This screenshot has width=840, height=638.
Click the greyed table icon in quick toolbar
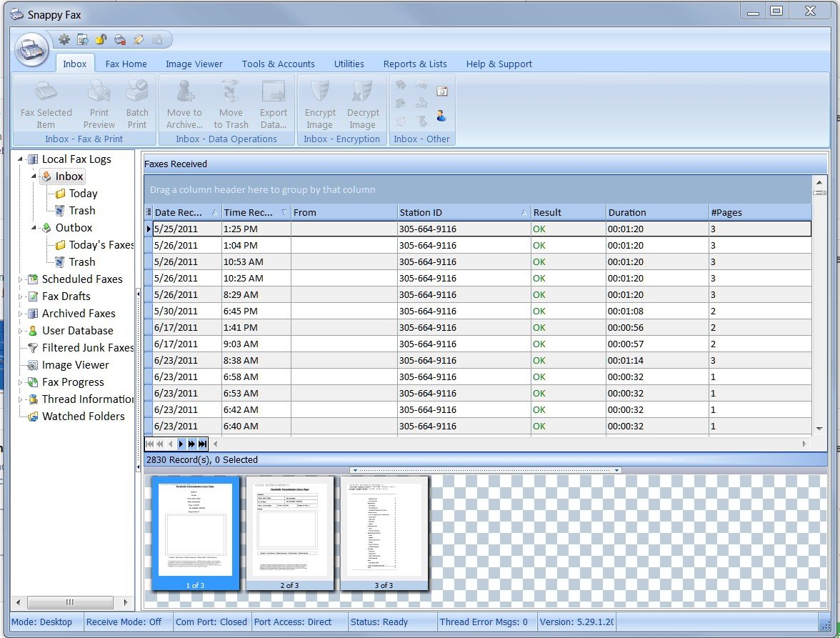pyautogui.click(x=157, y=39)
